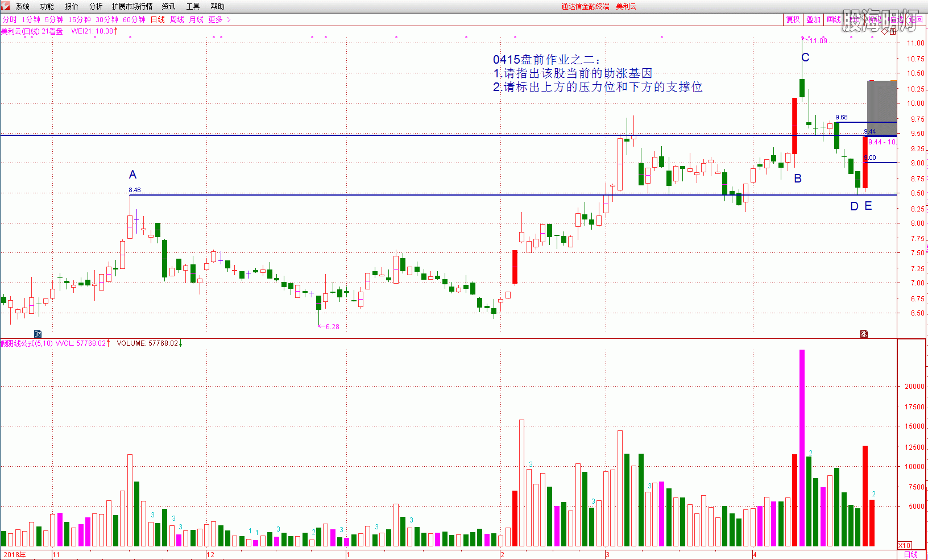Image resolution: width=928 pixels, height=560 pixels.
Task: Click the +自选 button
Action: (x=896, y=19)
